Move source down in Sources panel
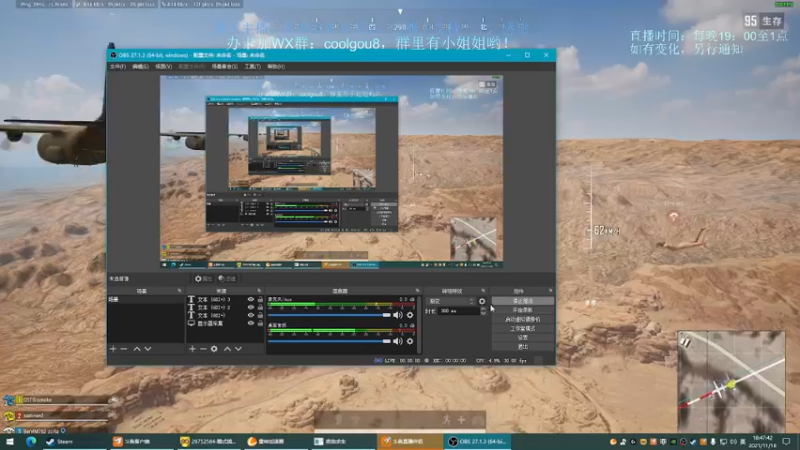The height and width of the screenshot is (450, 800). click(238, 349)
